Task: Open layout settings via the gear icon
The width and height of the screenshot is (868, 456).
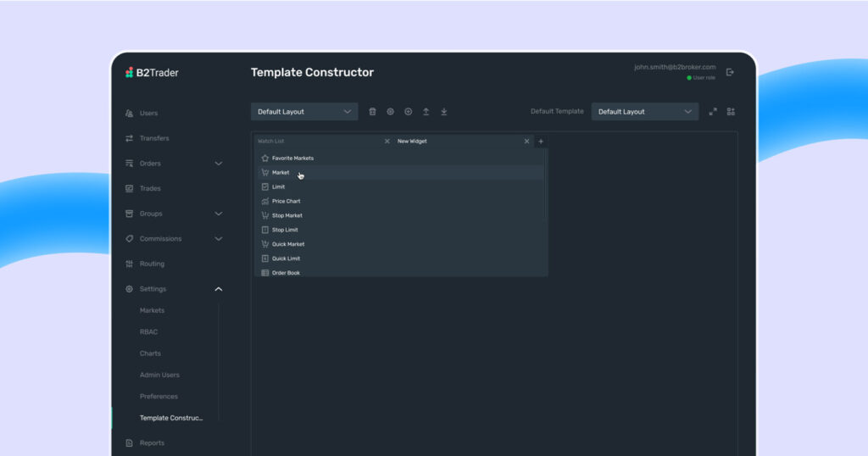Action: (x=390, y=112)
